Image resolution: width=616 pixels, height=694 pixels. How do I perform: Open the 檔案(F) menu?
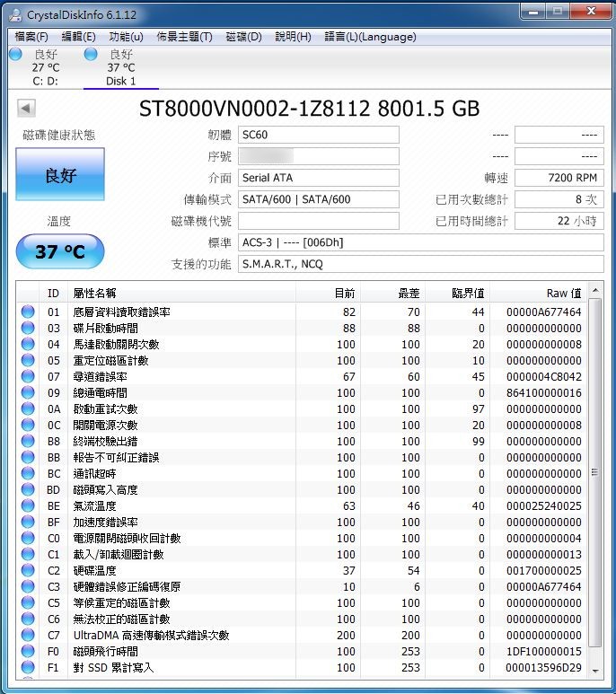(31, 37)
